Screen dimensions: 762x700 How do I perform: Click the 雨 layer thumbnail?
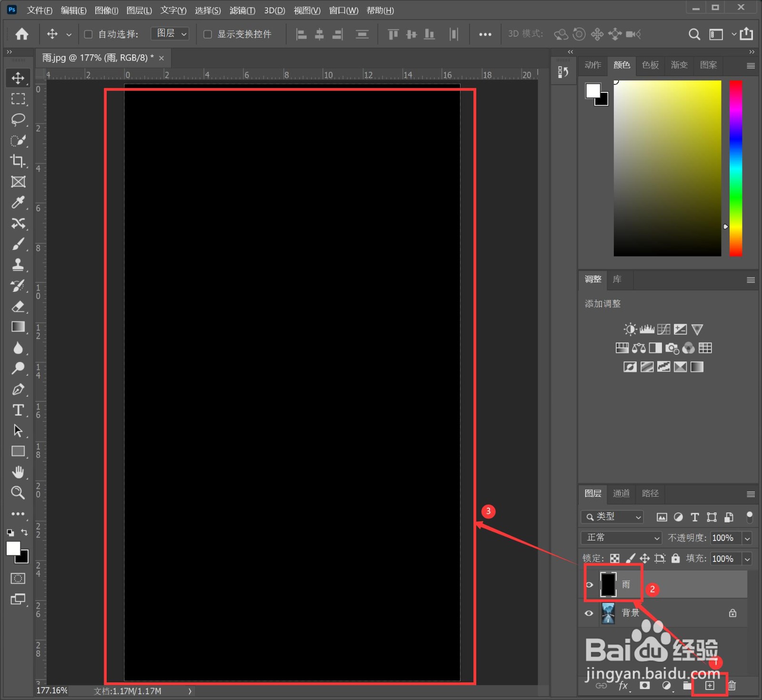point(608,584)
